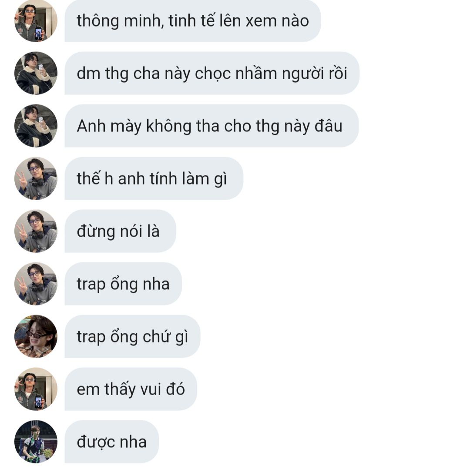Click avatar beside "Anh mày không tha" message
This screenshot has width=470, height=476.
point(36,126)
